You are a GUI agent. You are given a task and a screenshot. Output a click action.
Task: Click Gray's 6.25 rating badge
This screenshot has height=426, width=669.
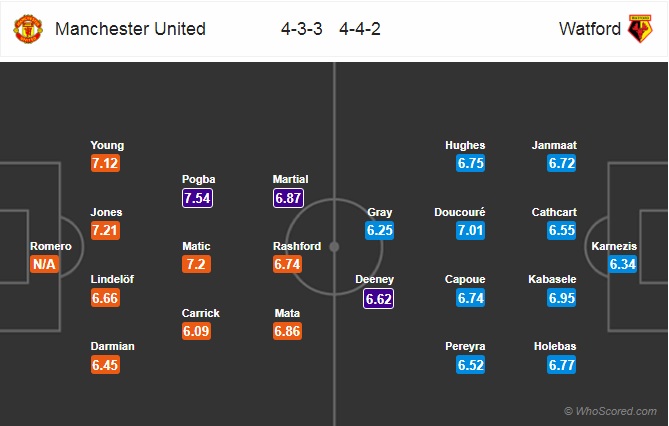379,231
